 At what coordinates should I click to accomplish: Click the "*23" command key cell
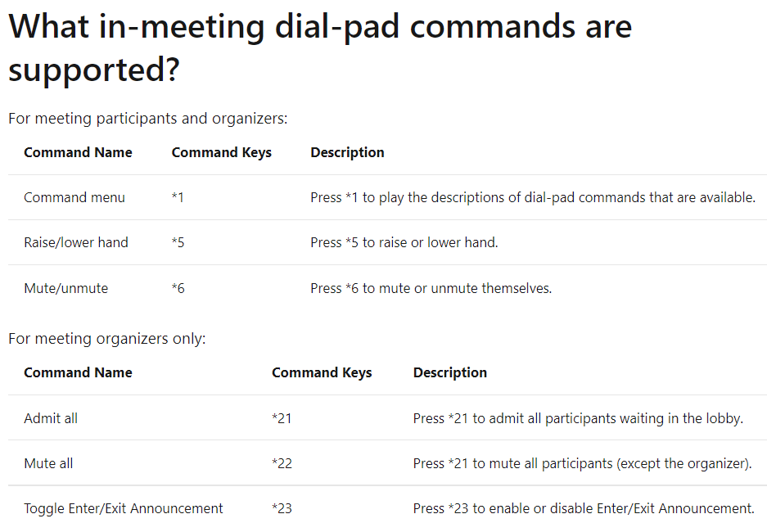282,508
